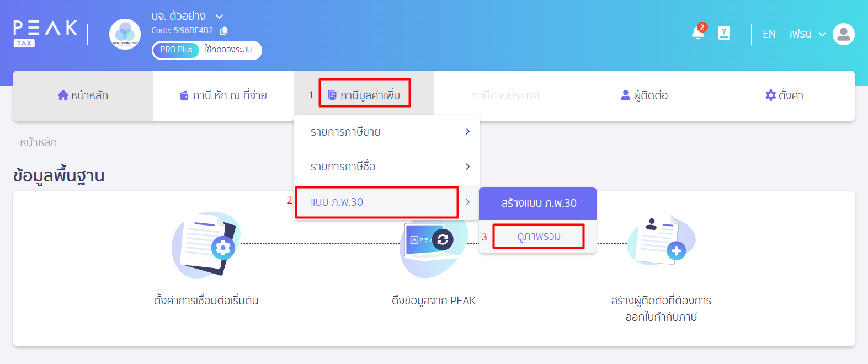Click the ข้อมูลพื้นฐาน heading
Screen dimensions: 868x364
(x=58, y=176)
